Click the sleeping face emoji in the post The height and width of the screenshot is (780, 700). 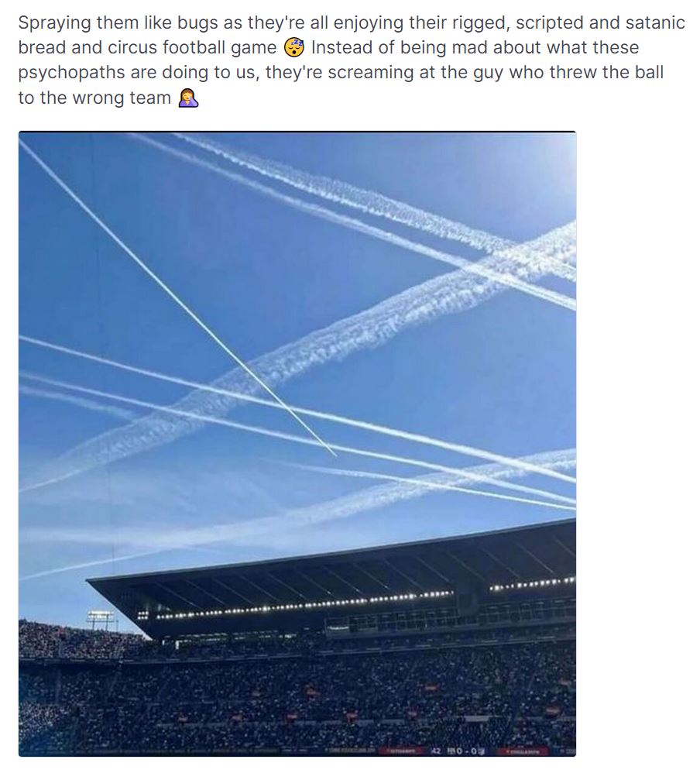[293, 47]
